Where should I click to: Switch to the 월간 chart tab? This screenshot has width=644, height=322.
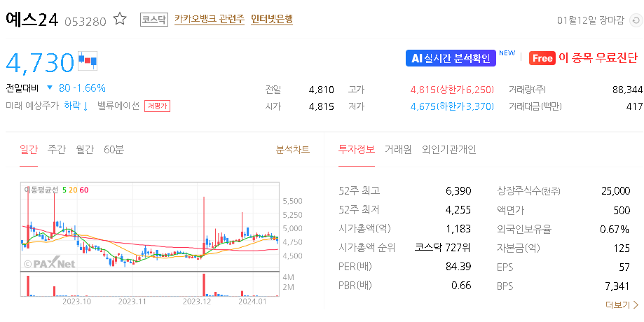coord(85,150)
